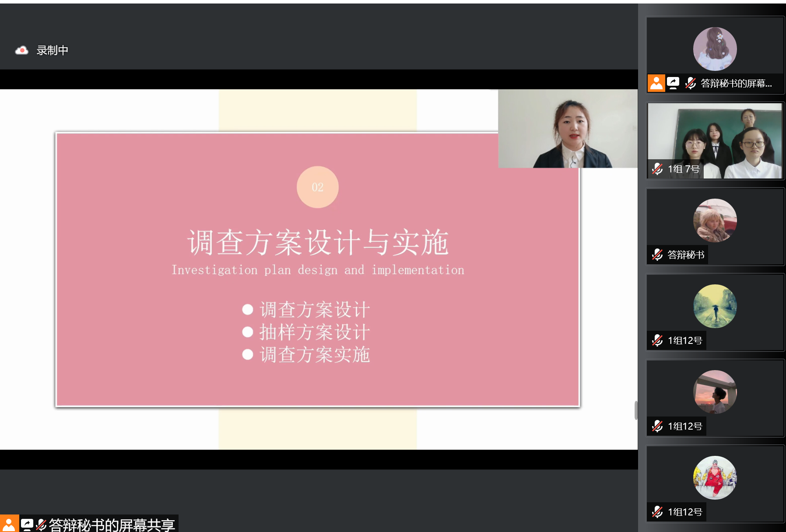Toggle muted microphone beside 答辩秘书 name
Viewport: 786px width, 532px height.
(x=657, y=255)
